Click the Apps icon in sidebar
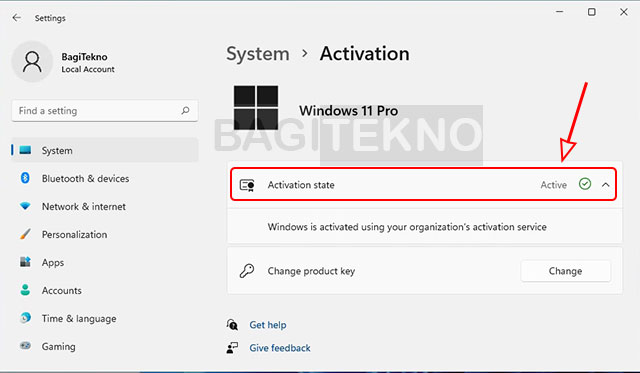This screenshot has height=373, width=640. click(x=25, y=262)
